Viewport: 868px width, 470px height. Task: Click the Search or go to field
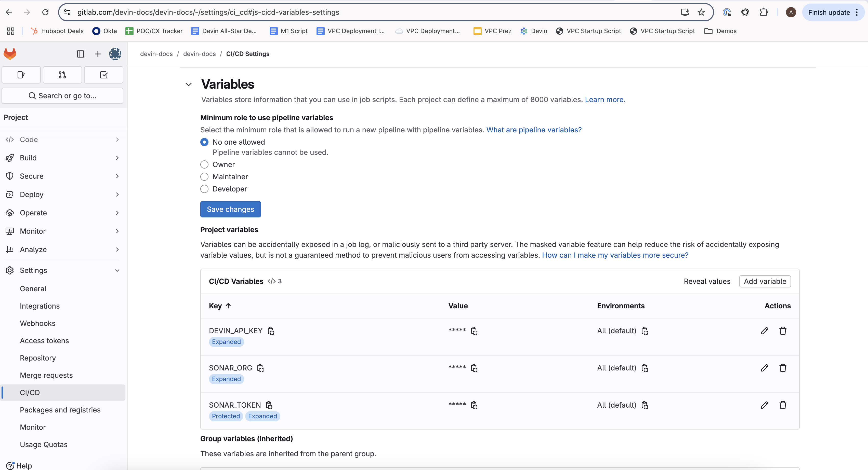[x=63, y=96]
